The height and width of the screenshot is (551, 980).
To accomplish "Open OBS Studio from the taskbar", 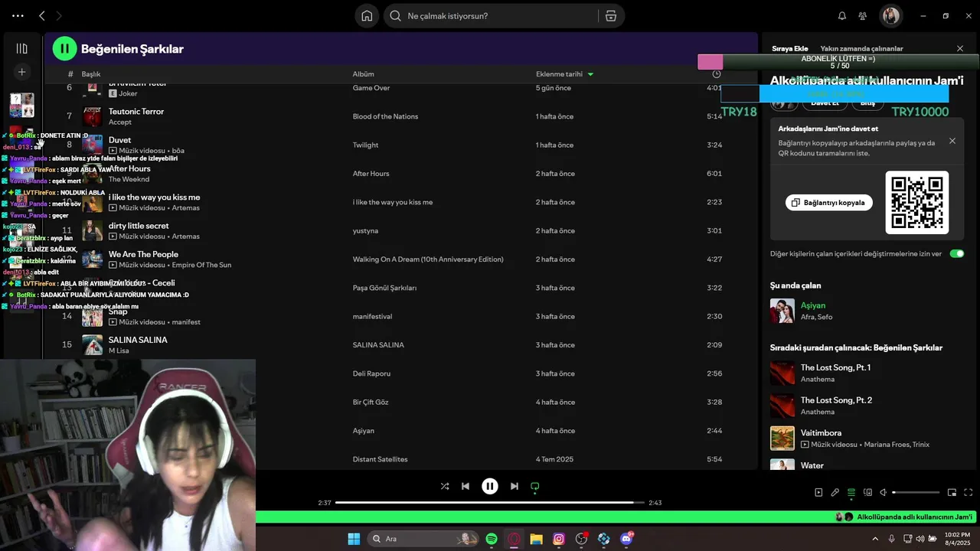I will [581, 539].
